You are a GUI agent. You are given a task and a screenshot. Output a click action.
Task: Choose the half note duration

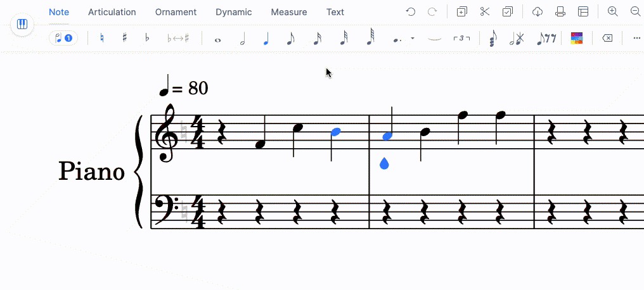242,39
